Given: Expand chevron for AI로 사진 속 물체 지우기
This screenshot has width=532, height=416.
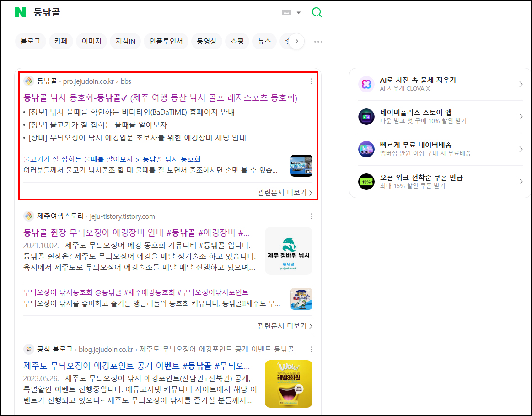Looking at the screenshot, I should (x=521, y=84).
